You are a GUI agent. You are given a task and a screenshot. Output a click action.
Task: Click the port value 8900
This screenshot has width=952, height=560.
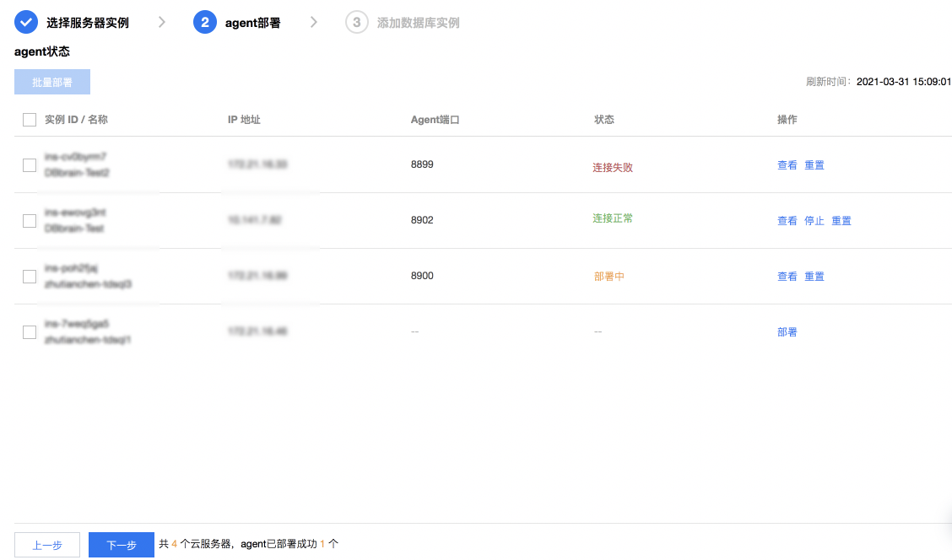[422, 276]
